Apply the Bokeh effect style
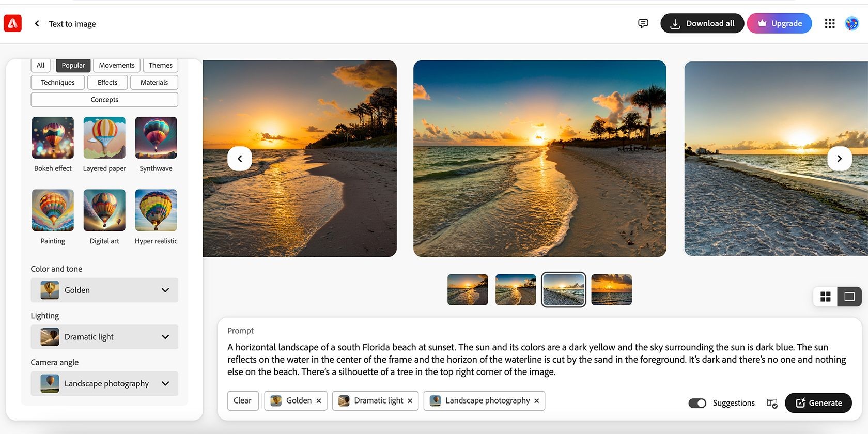The width and height of the screenshot is (868, 434). (53, 138)
